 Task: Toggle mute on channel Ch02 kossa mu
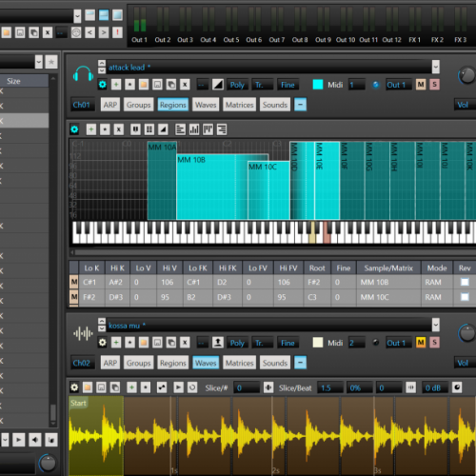421,343
